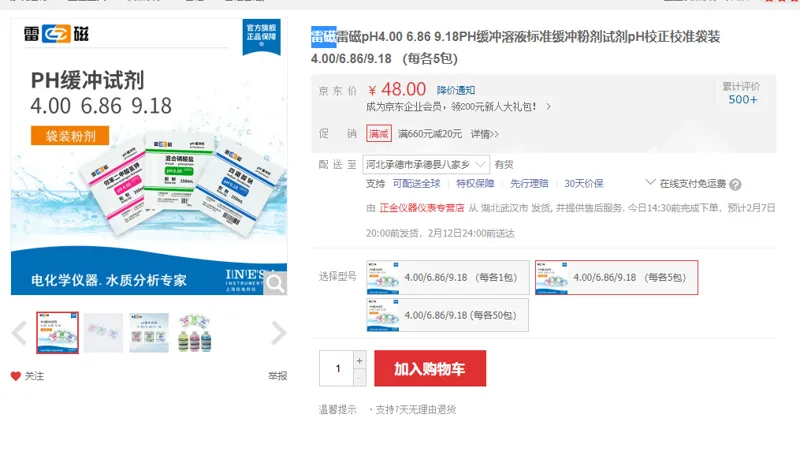Open the delivery address dropdown 河北承德市承德县八家乡

(x=426, y=164)
